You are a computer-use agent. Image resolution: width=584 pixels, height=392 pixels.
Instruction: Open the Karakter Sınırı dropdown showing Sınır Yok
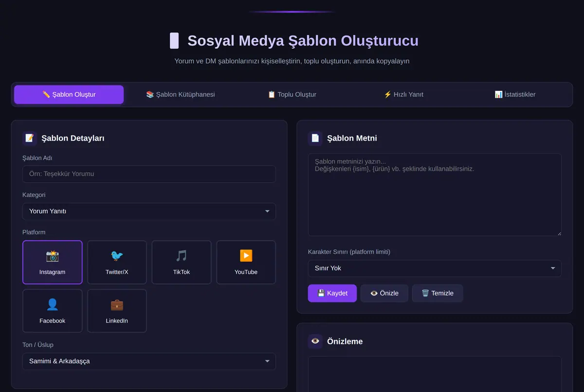(435, 268)
